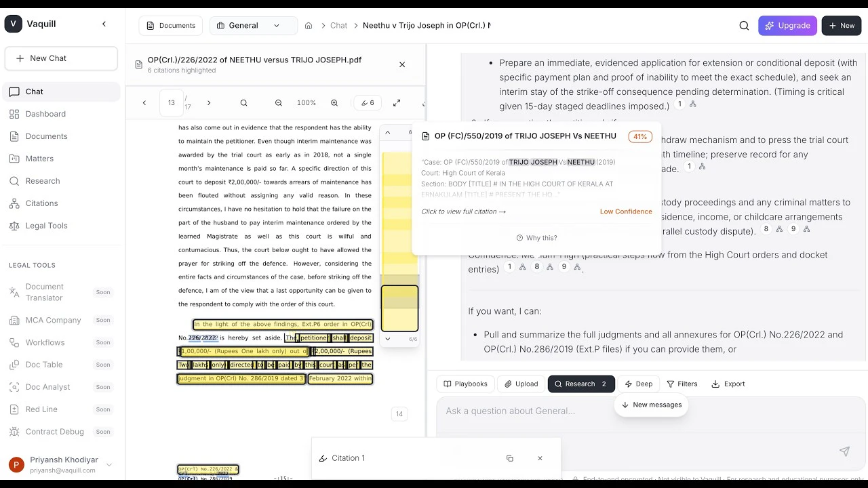Open Matters in the sidebar
The height and width of the screenshot is (488, 868).
click(x=62, y=159)
